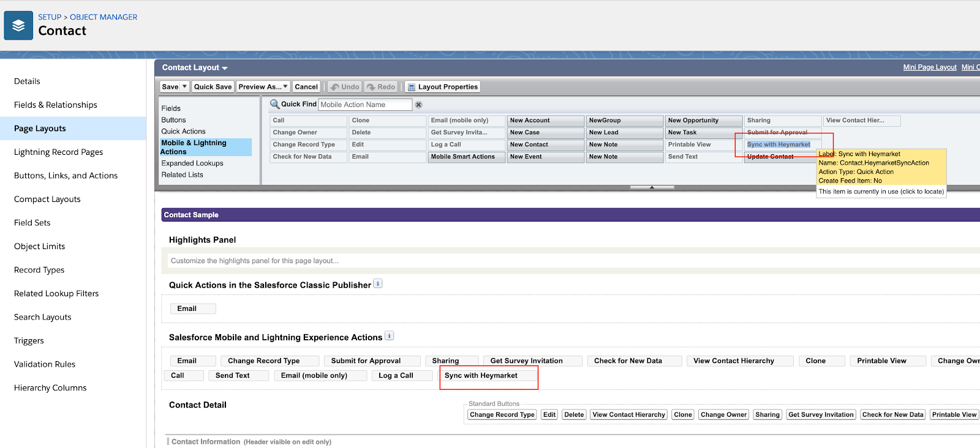Select Log a Call in Lightning Actions
The height and width of the screenshot is (448, 980).
click(402, 376)
